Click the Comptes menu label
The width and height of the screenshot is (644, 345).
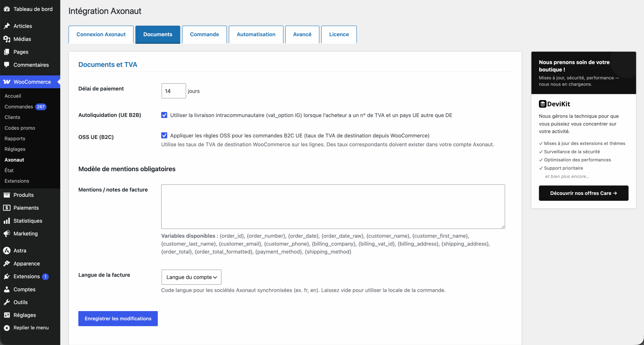[x=24, y=289]
